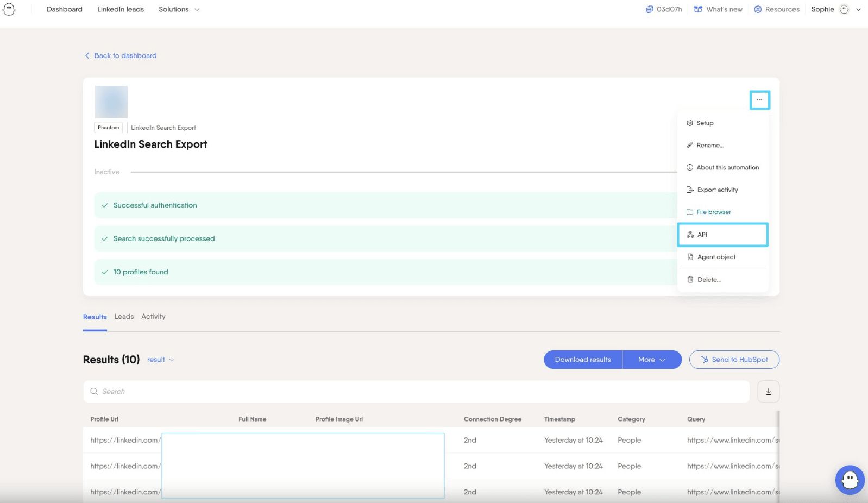Open What's new gift icon
Viewport: 868px width, 503px height.
click(x=698, y=9)
